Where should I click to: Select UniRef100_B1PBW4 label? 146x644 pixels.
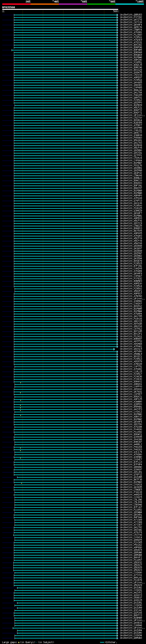(131, 311)
